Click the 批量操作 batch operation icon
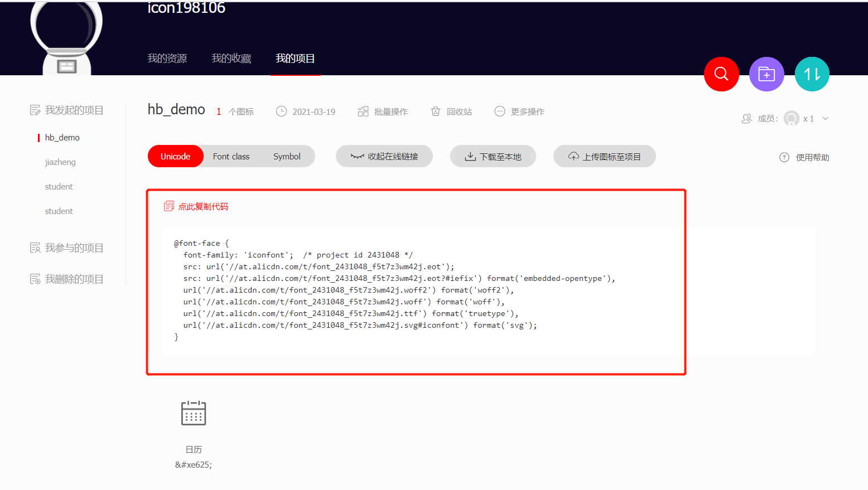The height and width of the screenshot is (490, 868). click(x=363, y=111)
